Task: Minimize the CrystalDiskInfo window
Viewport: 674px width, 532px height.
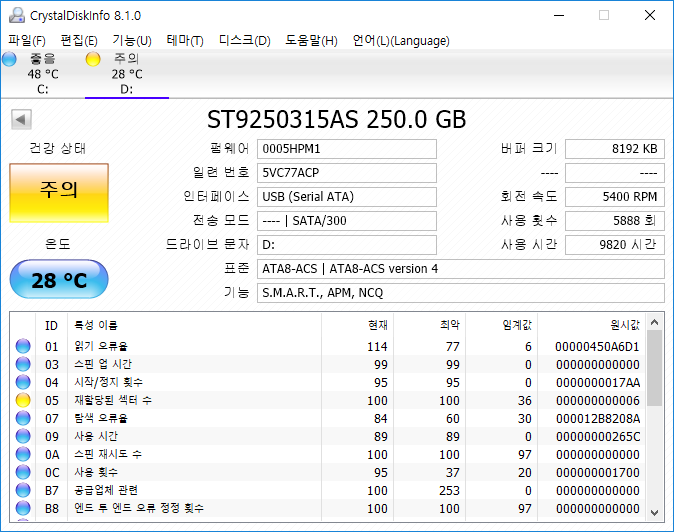Action: point(559,15)
